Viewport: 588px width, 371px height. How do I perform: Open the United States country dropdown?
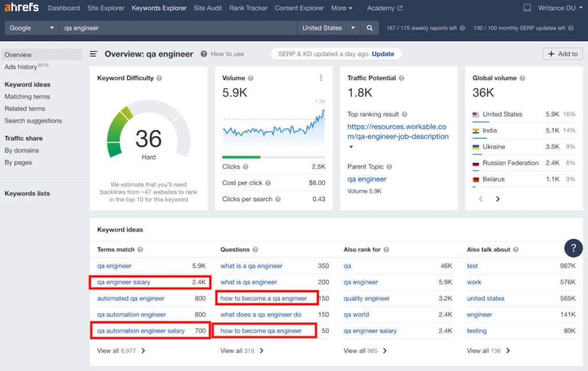pyautogui.click(x=329, y=28)
